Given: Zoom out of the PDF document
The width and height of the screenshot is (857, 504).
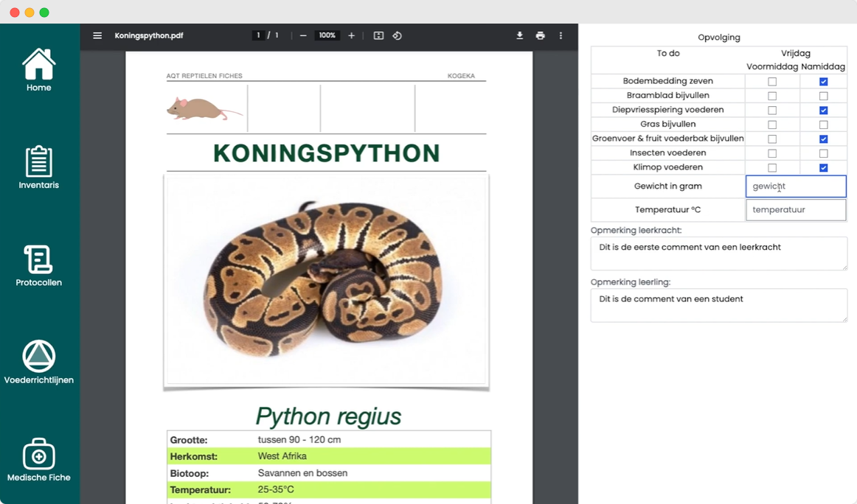Looking at the screenshot, I should (x=303, y=35).
